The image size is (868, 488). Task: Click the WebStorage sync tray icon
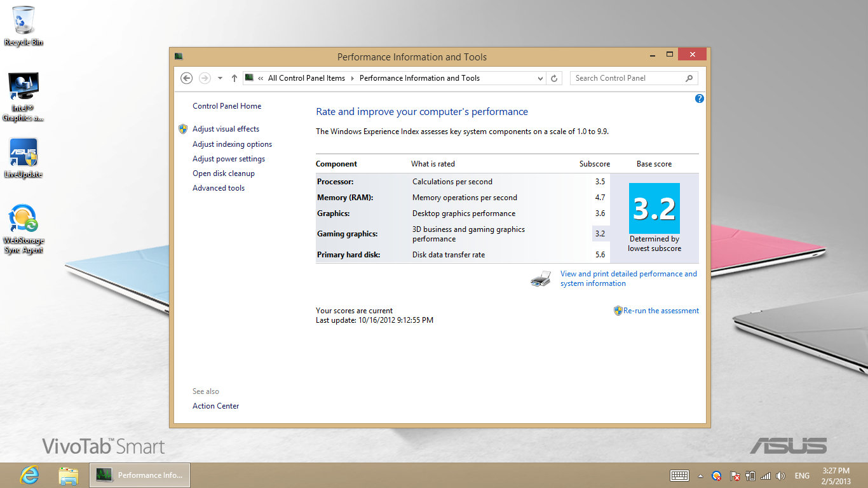[716, 475]
